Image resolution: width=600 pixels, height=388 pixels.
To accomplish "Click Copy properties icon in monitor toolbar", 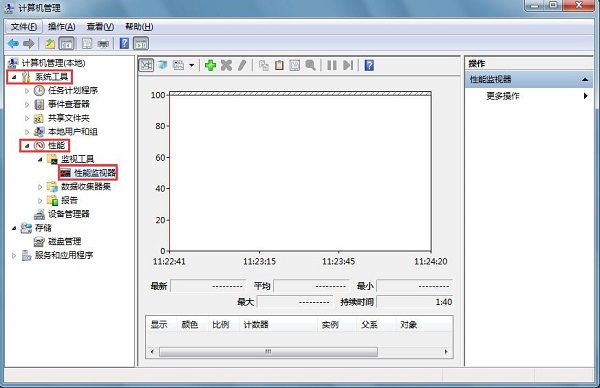I will [264, 65].
